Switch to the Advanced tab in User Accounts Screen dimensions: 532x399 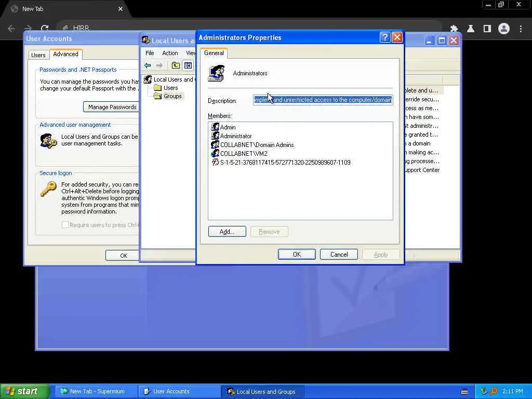click(66, 54)
